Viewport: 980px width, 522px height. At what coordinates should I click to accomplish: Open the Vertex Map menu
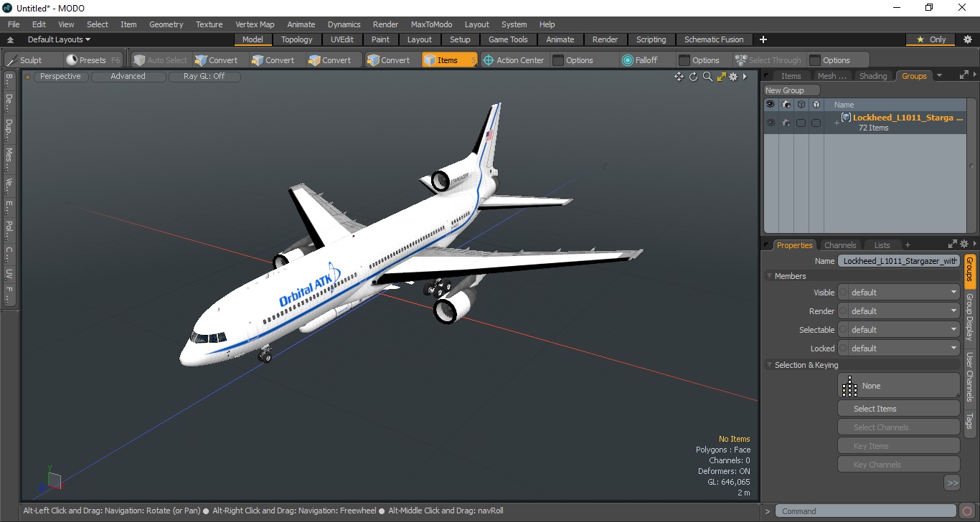255,24
